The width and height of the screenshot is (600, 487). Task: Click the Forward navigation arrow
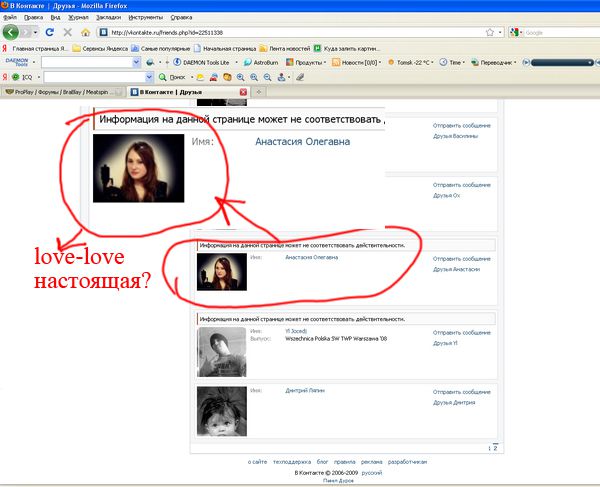point(26,33)
